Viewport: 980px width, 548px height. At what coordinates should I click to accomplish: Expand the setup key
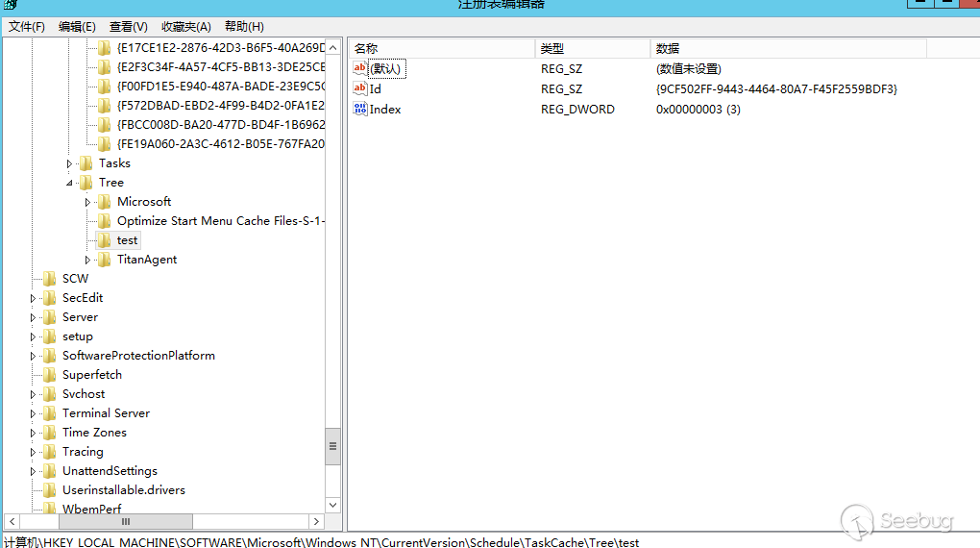(x=33, y=337)
